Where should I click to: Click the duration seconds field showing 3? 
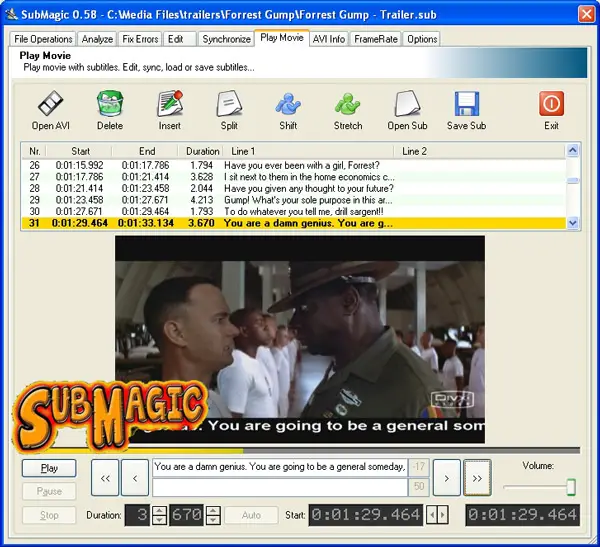point(137,515)
